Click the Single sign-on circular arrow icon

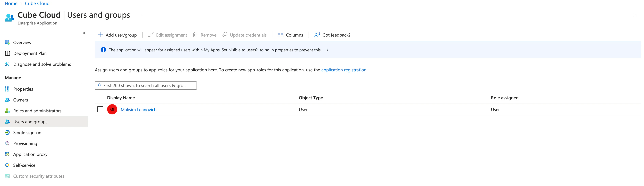point(7,132)
